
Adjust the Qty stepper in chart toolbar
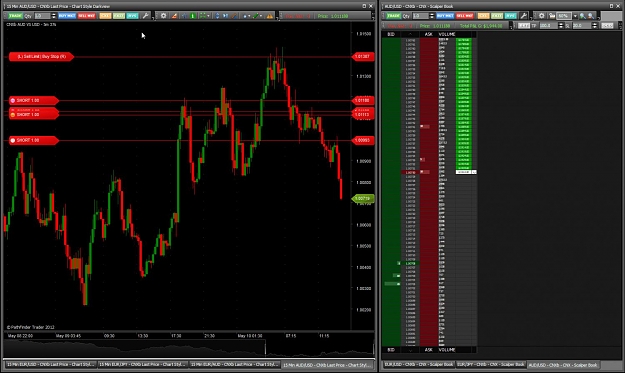coord(53,16)
